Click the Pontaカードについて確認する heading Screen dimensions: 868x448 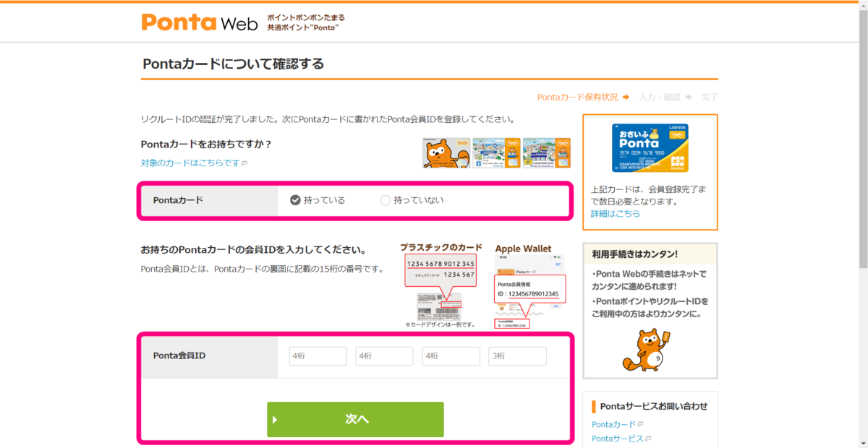pyautogui.click(x=233, y=64)
